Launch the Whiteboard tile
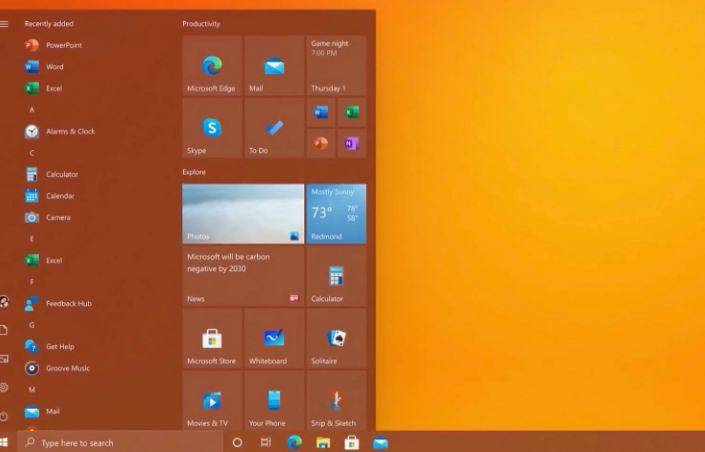Viewport: 705px width, 452px height. click(x=274, y=338)
